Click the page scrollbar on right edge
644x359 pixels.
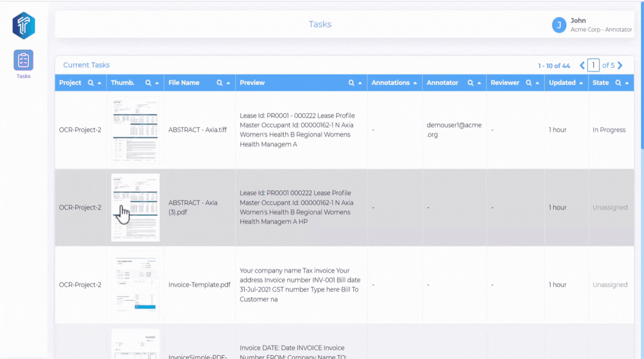click(x=642, y=75)
